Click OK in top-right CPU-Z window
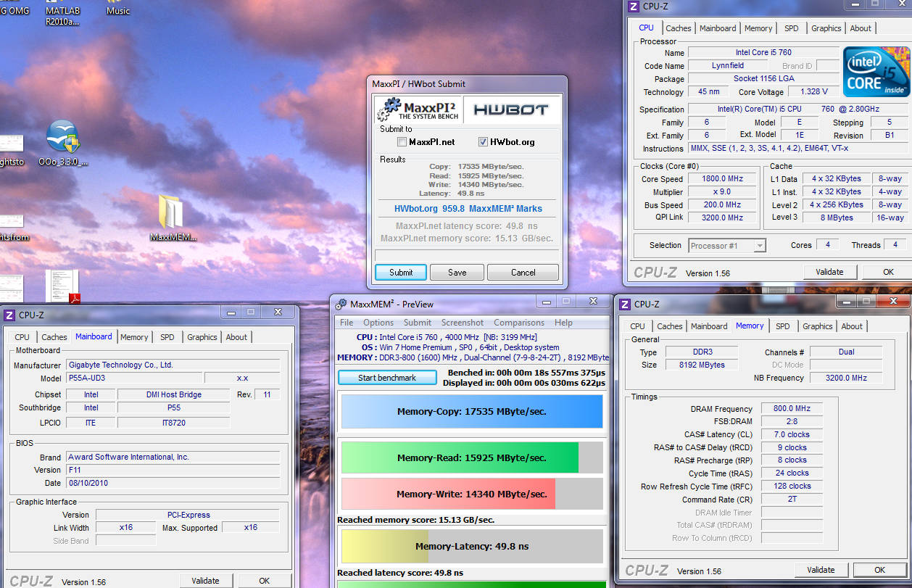The image size is (912, 588). point(888,273)
